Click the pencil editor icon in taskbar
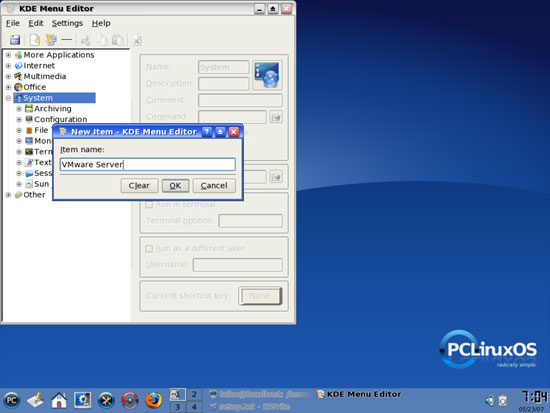Image resolution: width=550 pixels, height=413 pixels. (35, 400)
